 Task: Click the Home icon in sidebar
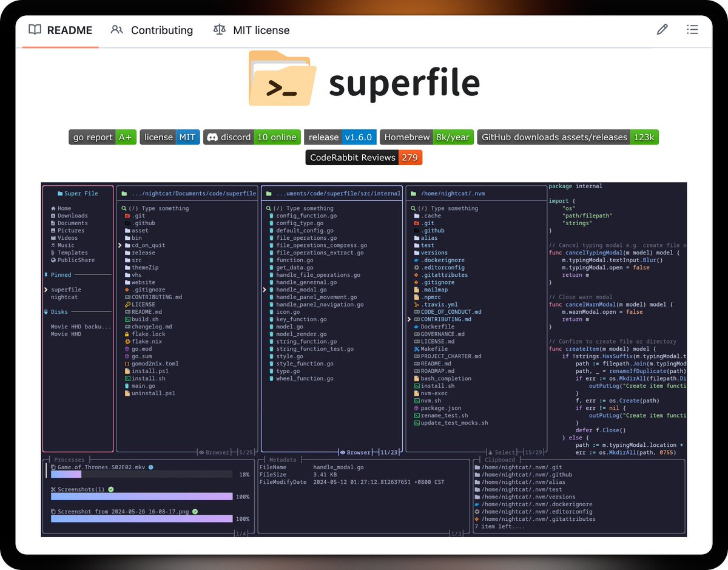tap(53, 208)
